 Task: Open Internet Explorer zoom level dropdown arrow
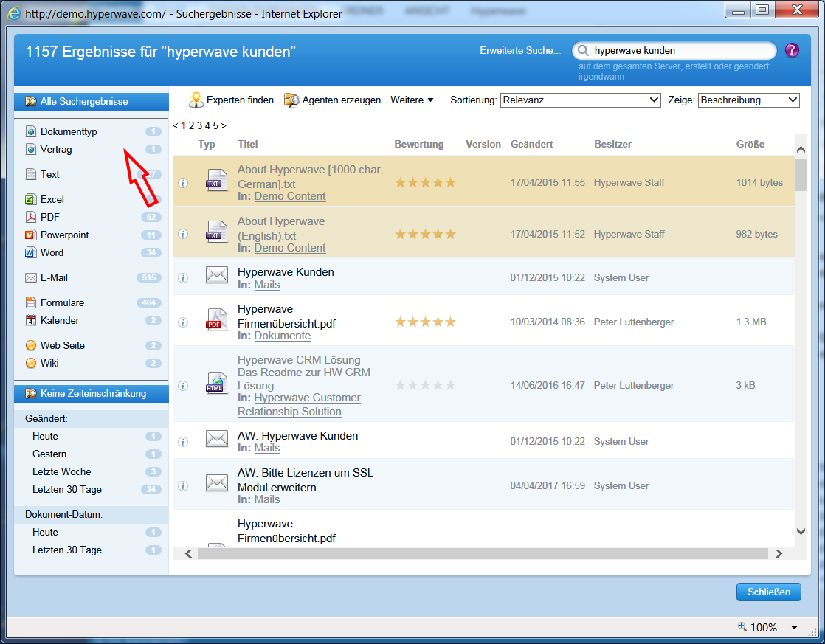[795, 627]
